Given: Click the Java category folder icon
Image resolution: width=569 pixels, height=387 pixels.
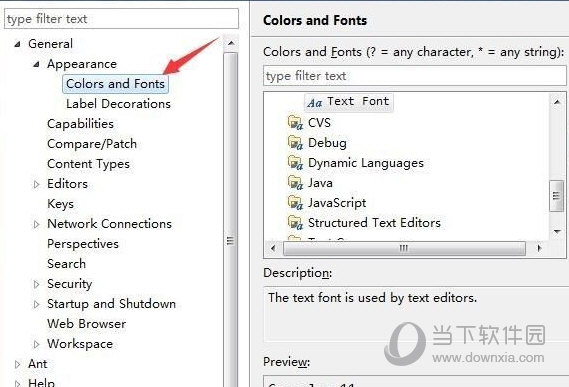Looking at the screenshot, I should (x=295, y=183).
